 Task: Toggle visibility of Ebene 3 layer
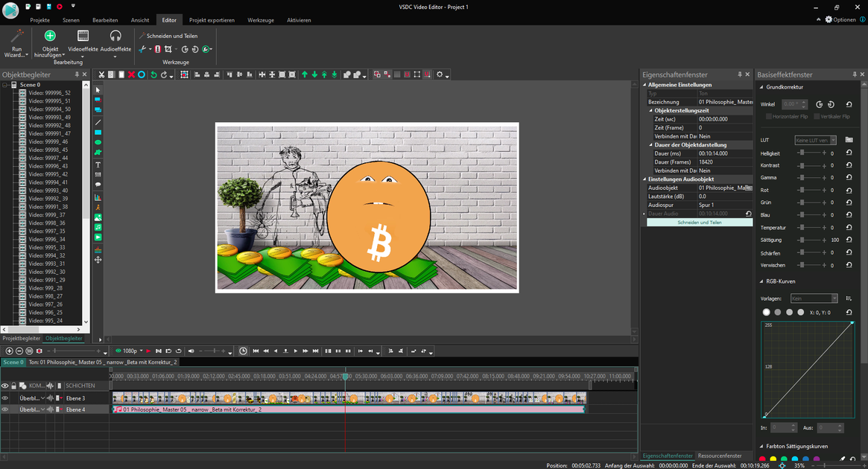(x=5, y=398)
